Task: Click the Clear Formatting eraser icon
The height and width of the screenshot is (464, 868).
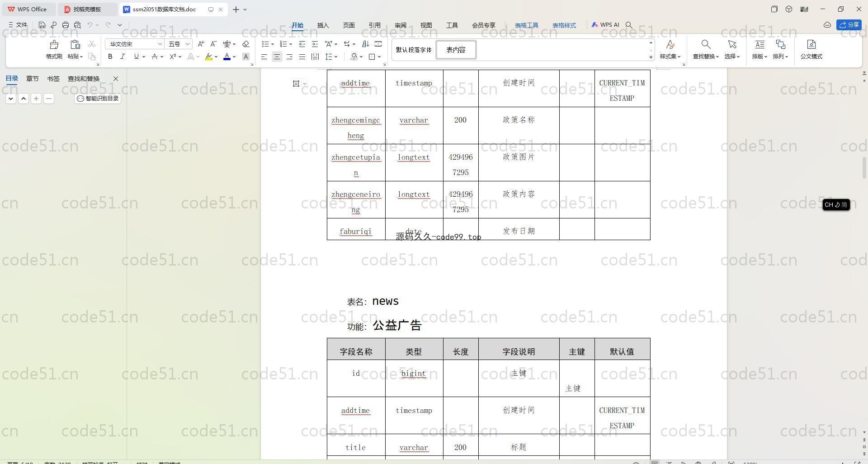Action: click(x=245, y=44)
